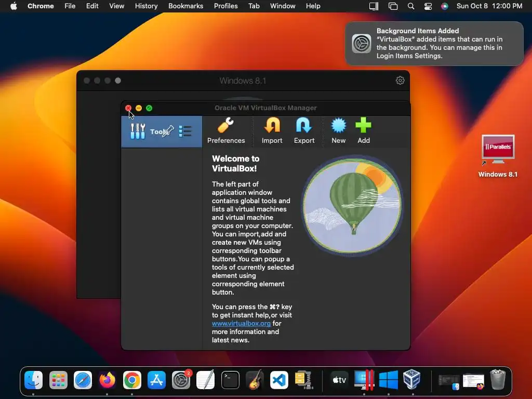The width and height of the screenshot is (532, 399).
Task: Click the Export appliance icon
Action: coord(304,131)
